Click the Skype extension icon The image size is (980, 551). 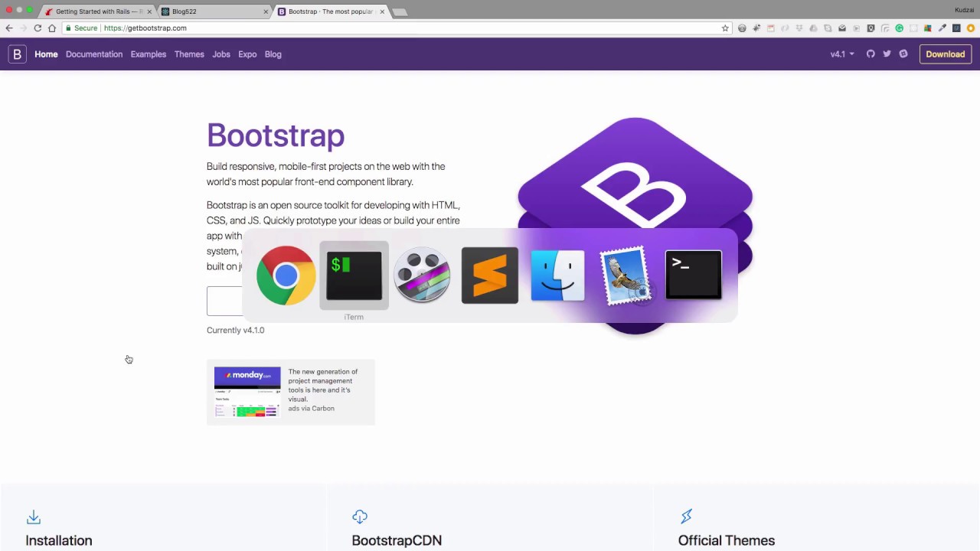(828, 28)
